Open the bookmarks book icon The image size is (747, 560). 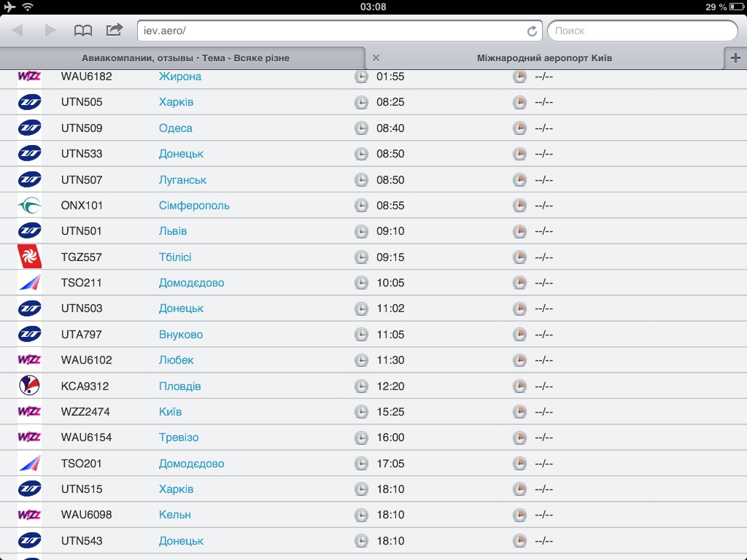(83, 31)
